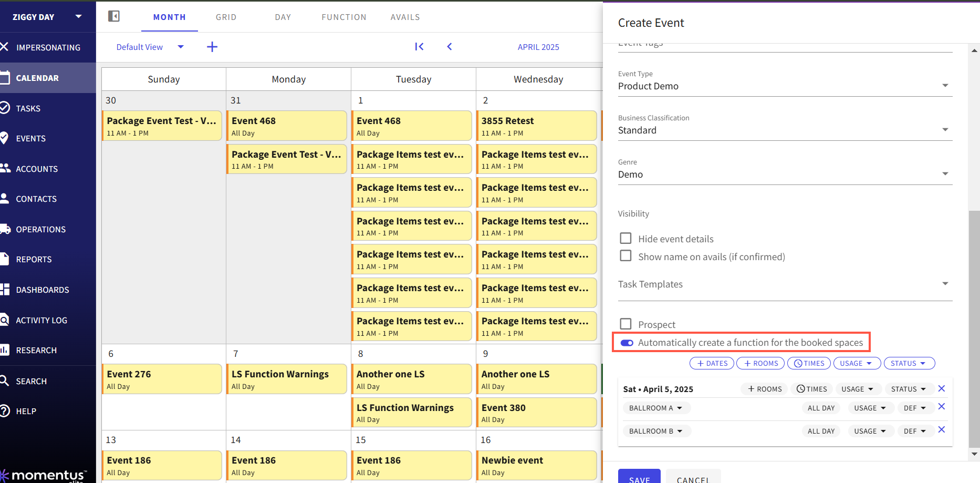The image size is (980, 483).
Task: Switch to the GRID tab
Action: 226,17
